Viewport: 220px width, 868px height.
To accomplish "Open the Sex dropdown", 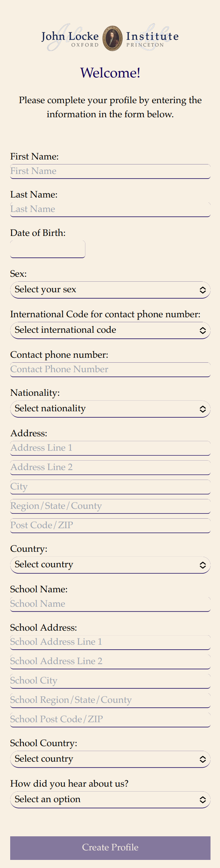I will tap(110, 290).
